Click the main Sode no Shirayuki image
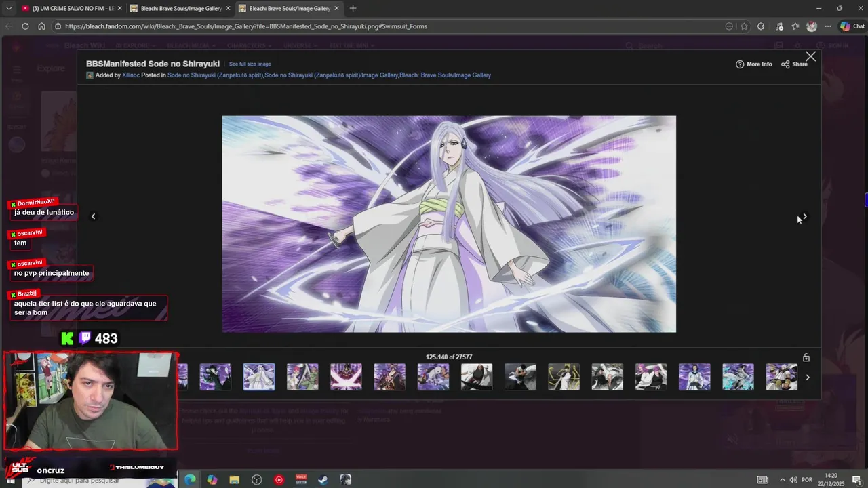 coord(449,224)
